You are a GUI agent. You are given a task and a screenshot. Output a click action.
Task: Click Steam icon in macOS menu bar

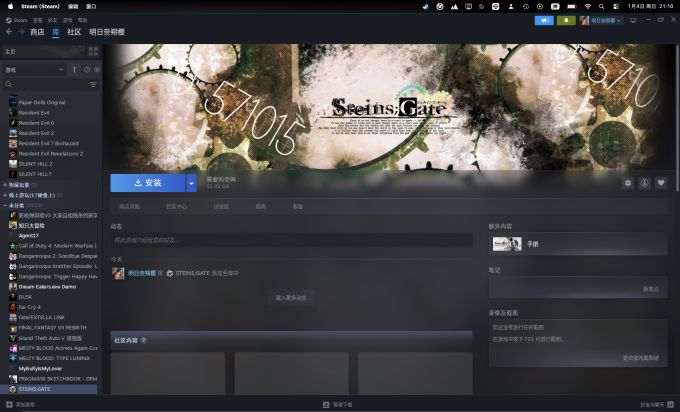(x=425, y=7)
